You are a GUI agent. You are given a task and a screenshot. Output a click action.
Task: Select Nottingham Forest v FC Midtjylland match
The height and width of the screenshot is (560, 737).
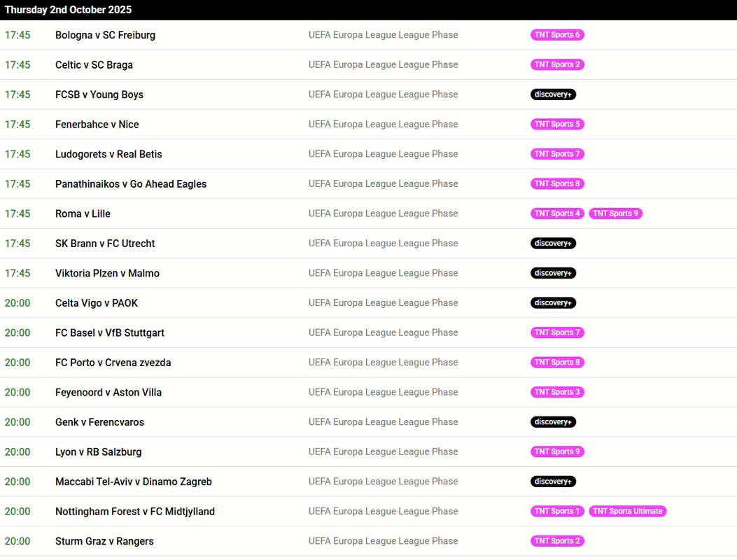135,512
